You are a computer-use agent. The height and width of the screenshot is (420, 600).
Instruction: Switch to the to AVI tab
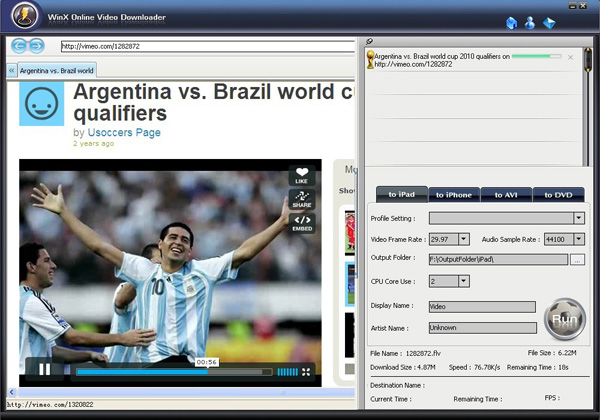506,195
